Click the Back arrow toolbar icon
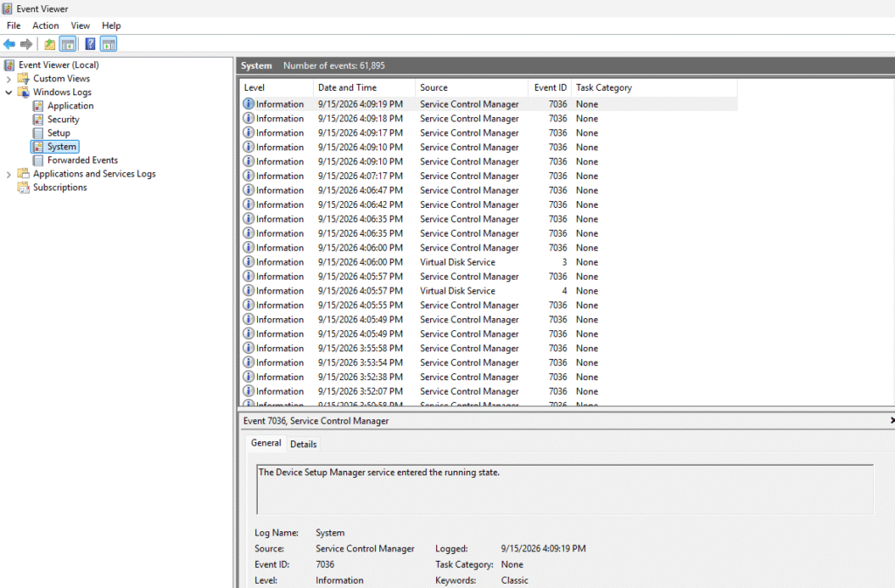The height and width of the screenshot is (588, 895). [x=9, y=44]
